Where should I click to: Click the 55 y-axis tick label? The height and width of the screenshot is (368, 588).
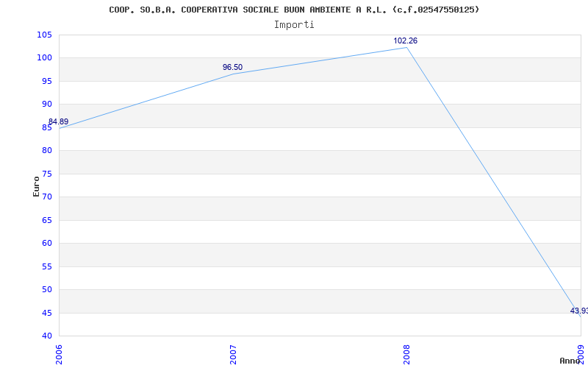[46, 266]
